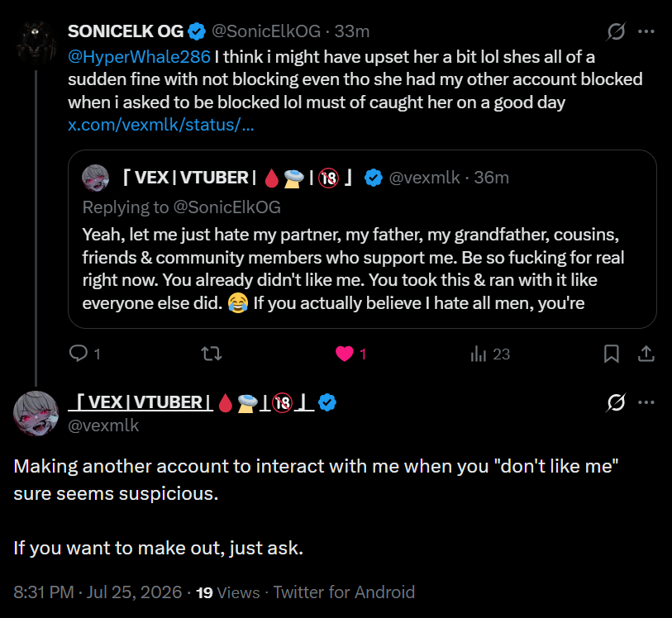Click the 19 Views count
Image resolution: width=672 pixels, height=618 pixels.
pyautogui.click(x=228, y=592)
